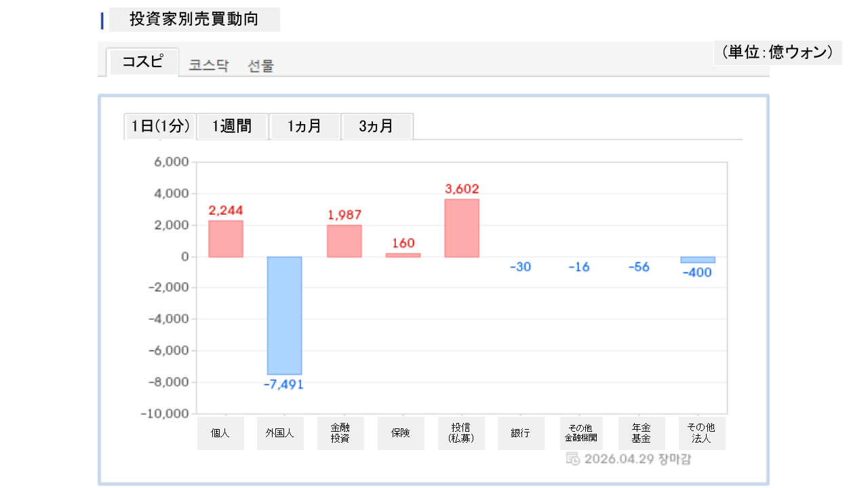
Task: Click the 年金基金 axis label
Action: click(x=642, y=434)
